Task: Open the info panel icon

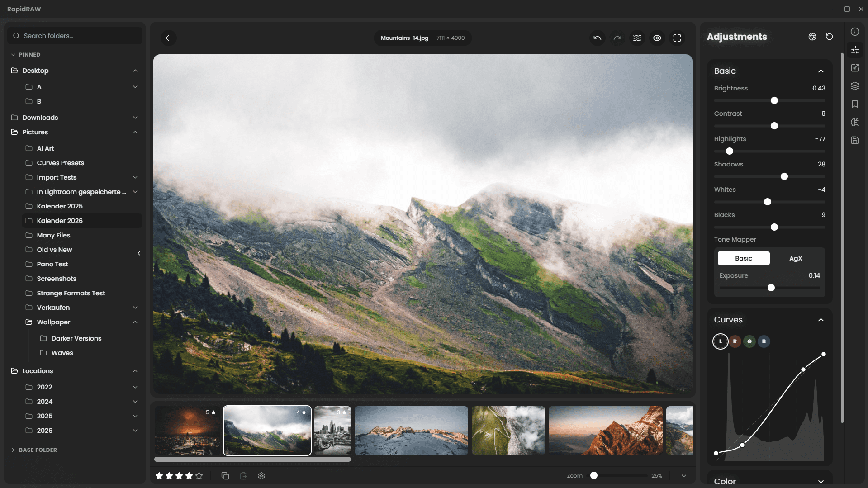Action: 854,32
